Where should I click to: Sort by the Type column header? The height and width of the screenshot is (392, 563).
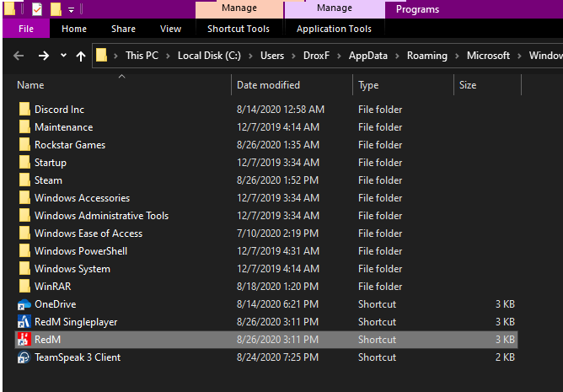point(404,85)
